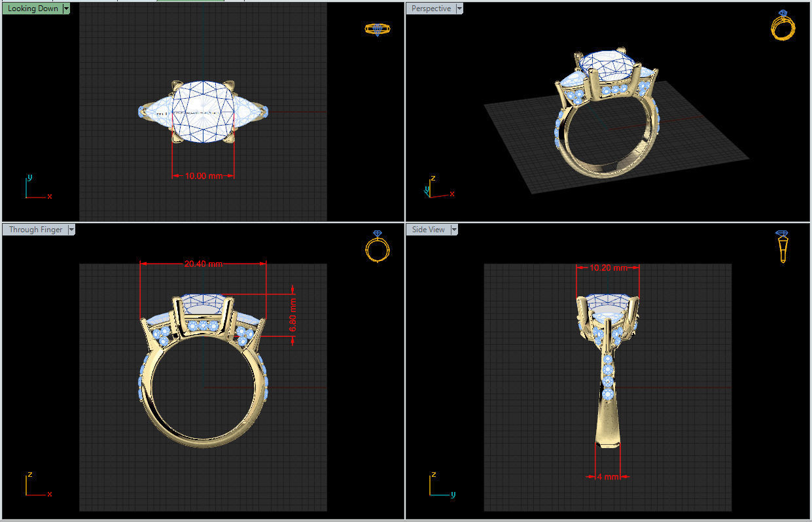The image size is (812, 522).
Task: Select the center cushion stone in Looking Down
Action: point(203,111)
